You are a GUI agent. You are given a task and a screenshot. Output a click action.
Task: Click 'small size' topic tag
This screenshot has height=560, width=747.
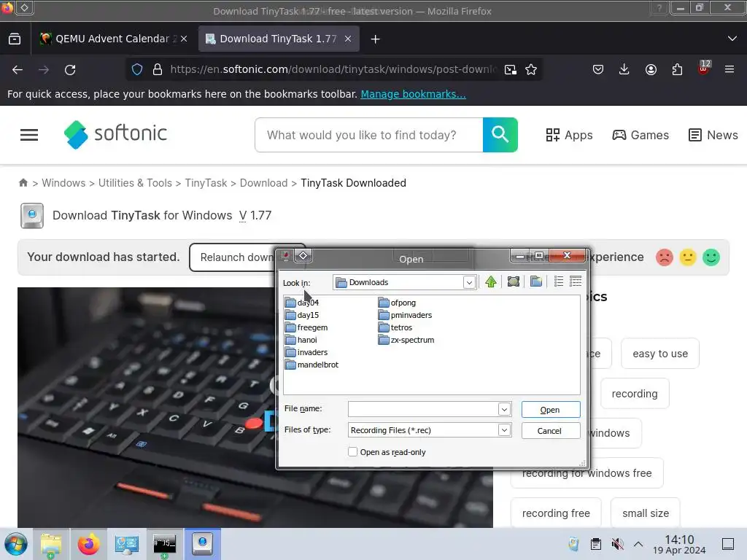645,513
